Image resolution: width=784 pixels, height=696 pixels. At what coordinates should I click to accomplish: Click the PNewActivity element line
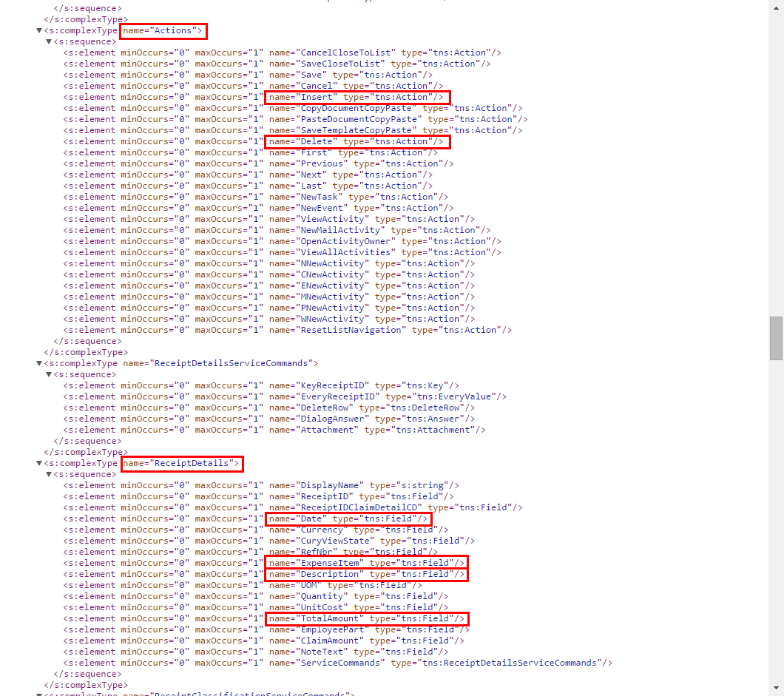[x=269, y=308]
